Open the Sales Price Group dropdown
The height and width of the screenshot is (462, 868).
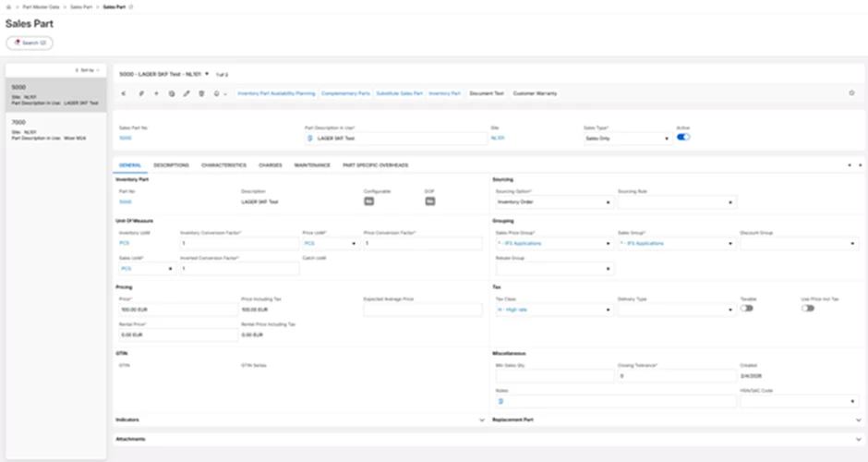click(553, 243)
